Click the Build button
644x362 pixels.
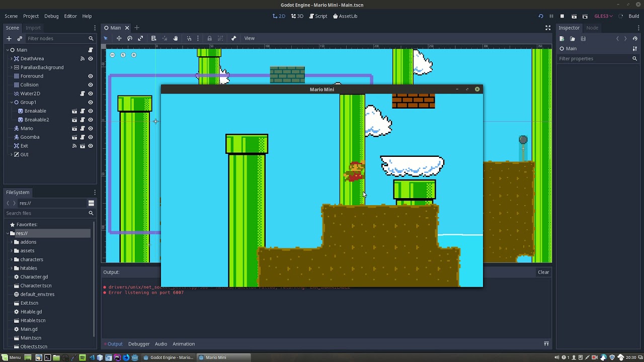(634, 16)
